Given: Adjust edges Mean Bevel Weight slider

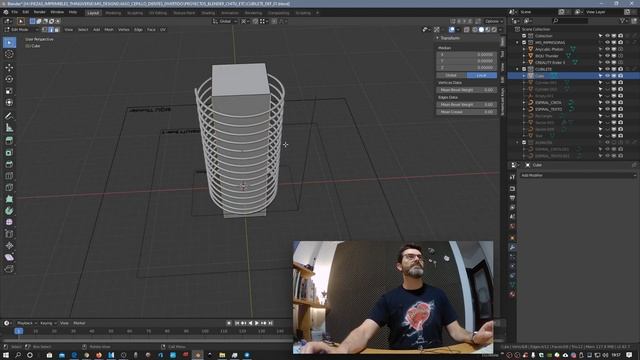Looking at the screenshot, I should point(467,104).
